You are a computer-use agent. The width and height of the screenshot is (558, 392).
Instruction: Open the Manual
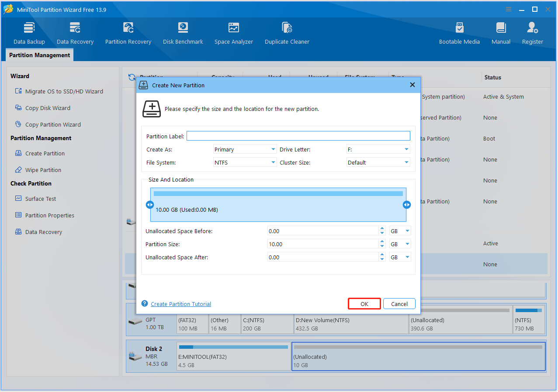[501, 33]
